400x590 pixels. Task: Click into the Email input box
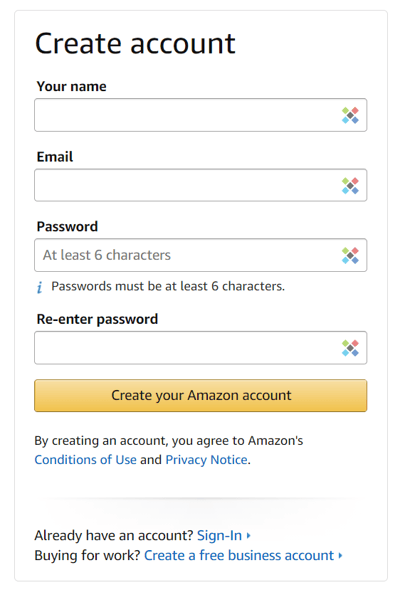(x=201, y=185)
